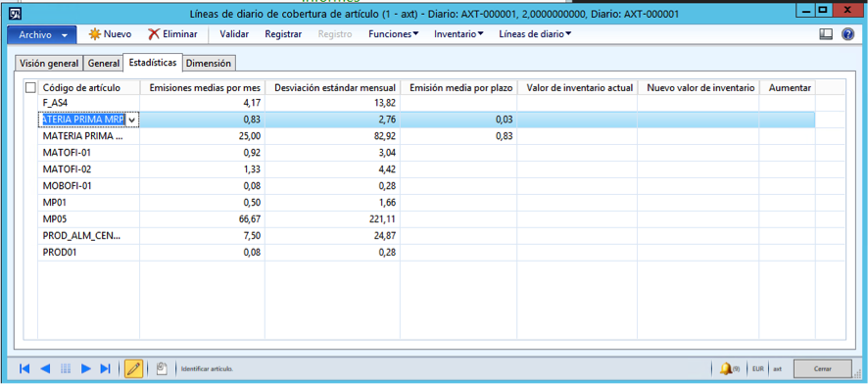Select row F_AS4

426,103
